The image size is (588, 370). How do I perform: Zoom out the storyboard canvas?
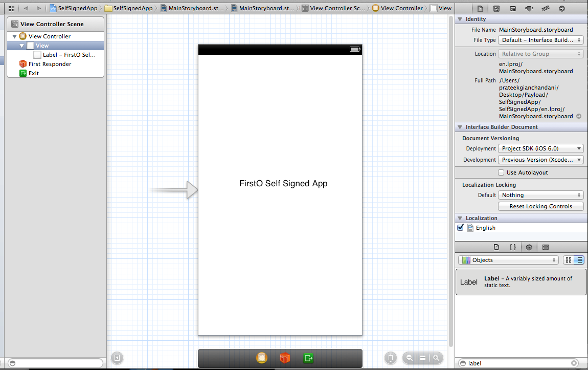[410, 358]
